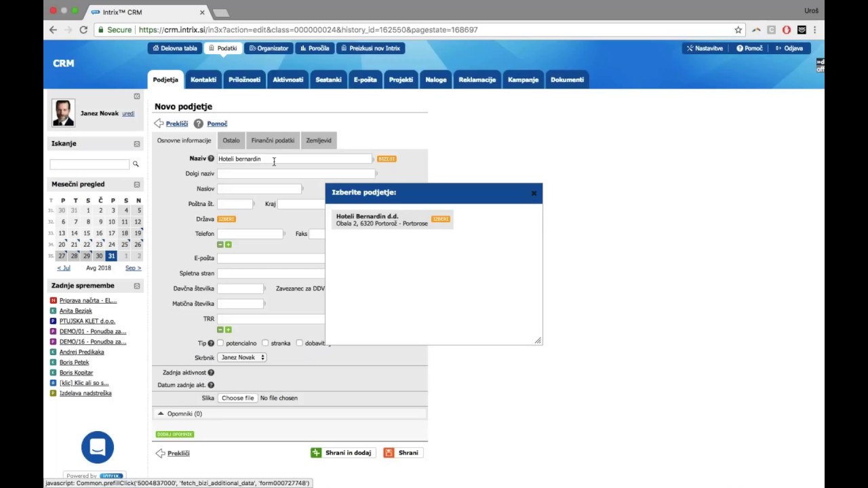This screenshot has height=488, width=868.
Task: Click uredi link beside Janez Novak
Action: coord(128,113)
